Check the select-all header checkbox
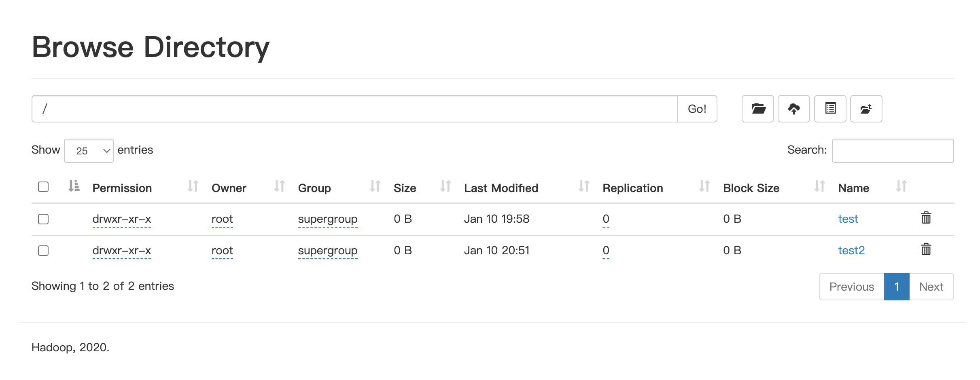 click(x=43, y=187)
